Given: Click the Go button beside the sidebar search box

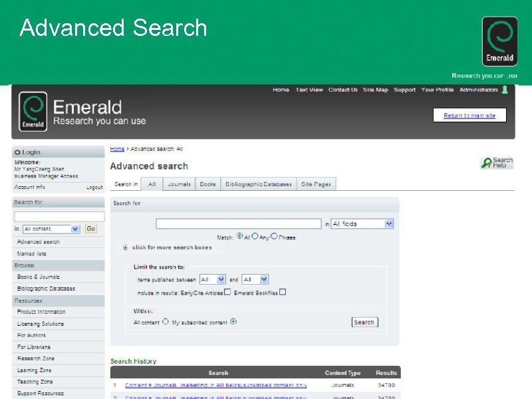Looking at the screenshot, I should pos(91,228).
